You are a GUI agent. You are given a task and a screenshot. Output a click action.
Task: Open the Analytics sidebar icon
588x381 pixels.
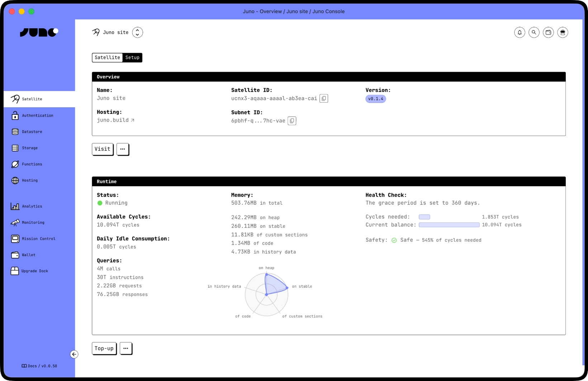tap(15, 206)
